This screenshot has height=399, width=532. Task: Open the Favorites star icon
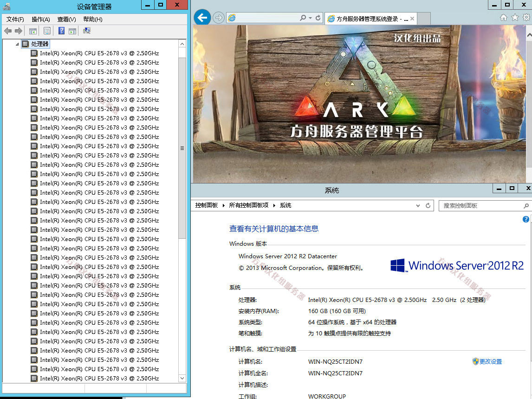515,17
